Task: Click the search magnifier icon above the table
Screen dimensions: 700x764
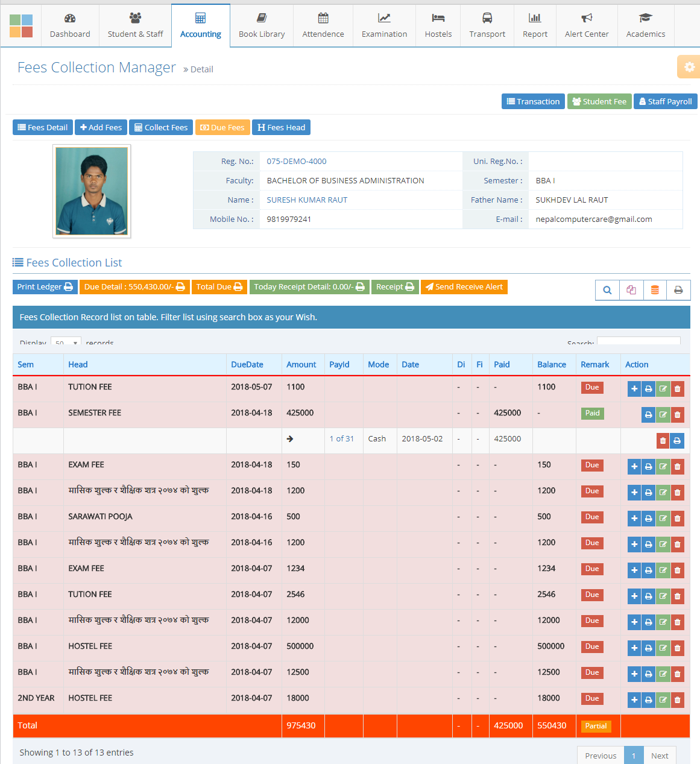Action: (x=607, y=290)
